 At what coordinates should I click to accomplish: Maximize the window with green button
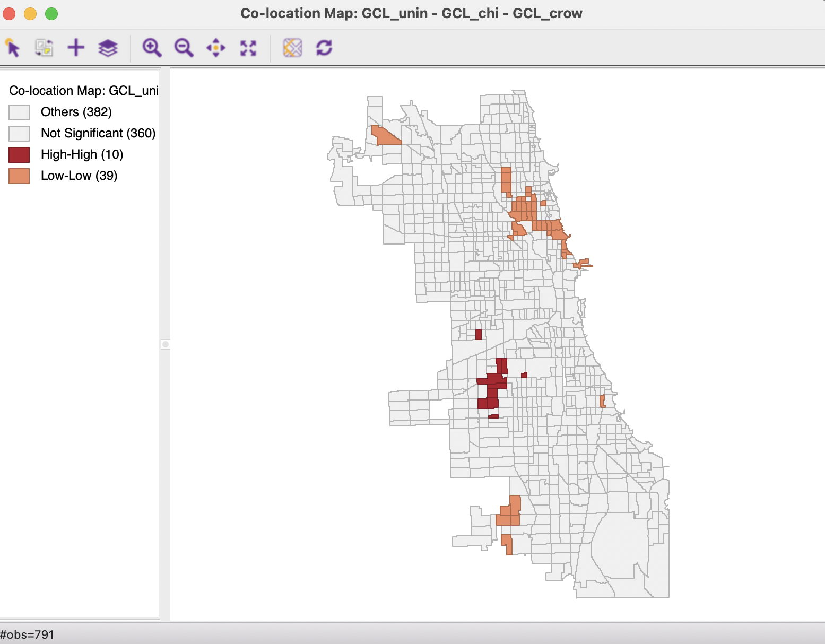point(51,14)
